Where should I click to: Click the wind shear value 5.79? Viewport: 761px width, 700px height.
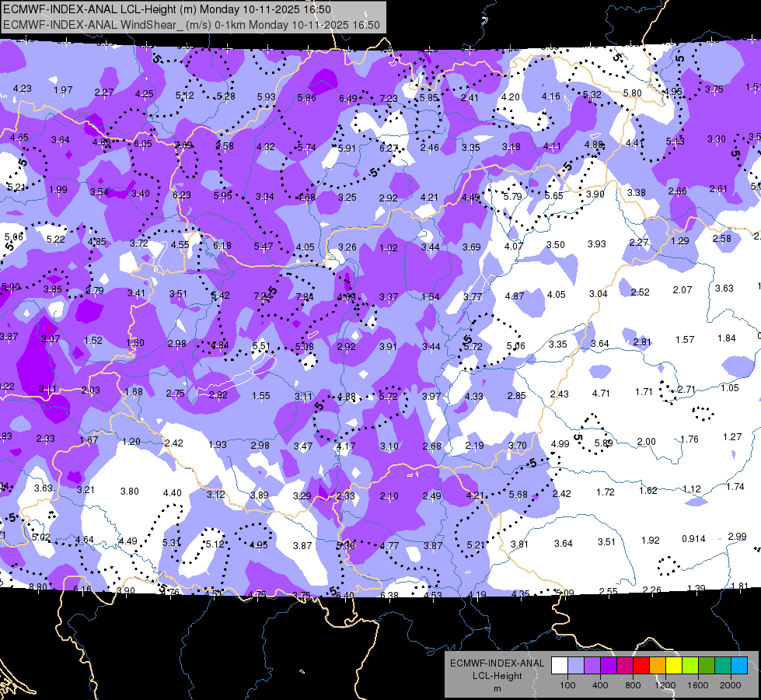click(x=512, y=196)
